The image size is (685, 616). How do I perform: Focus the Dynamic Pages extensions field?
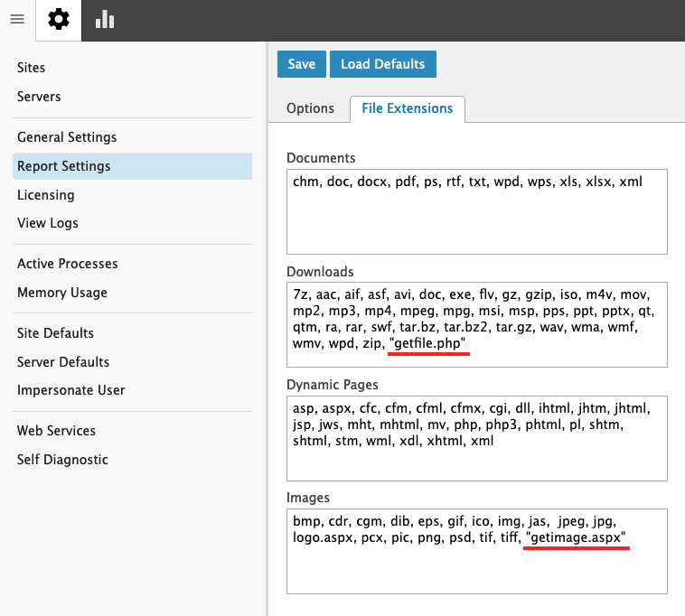(476, 465)
